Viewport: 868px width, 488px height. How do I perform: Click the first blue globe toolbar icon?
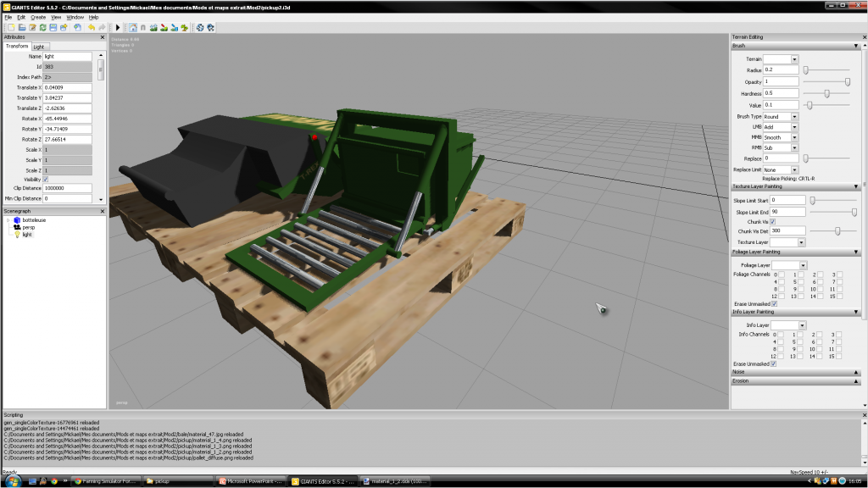click(200, 27)
